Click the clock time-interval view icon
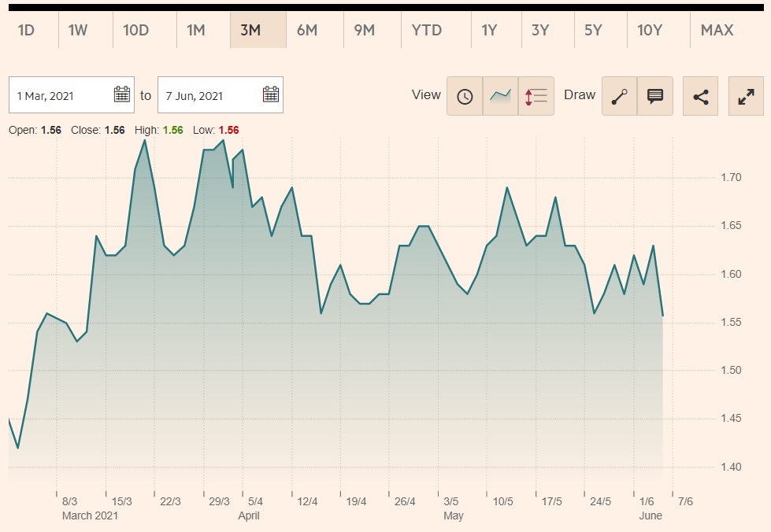Viewport: 771px width, 532px height. coord(465,96)
